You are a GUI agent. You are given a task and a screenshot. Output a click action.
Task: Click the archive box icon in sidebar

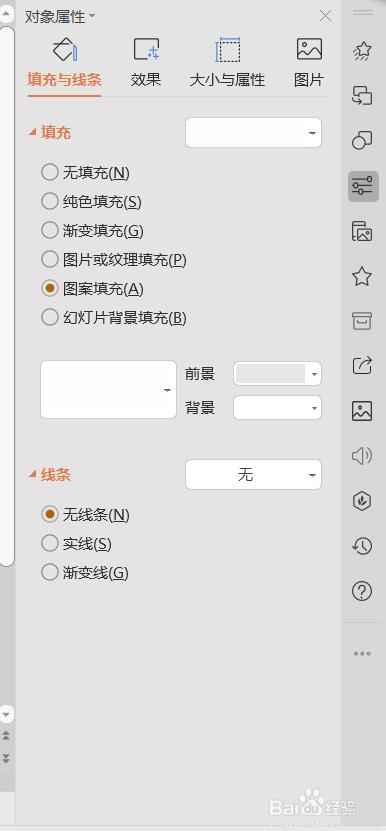[362, 321]
